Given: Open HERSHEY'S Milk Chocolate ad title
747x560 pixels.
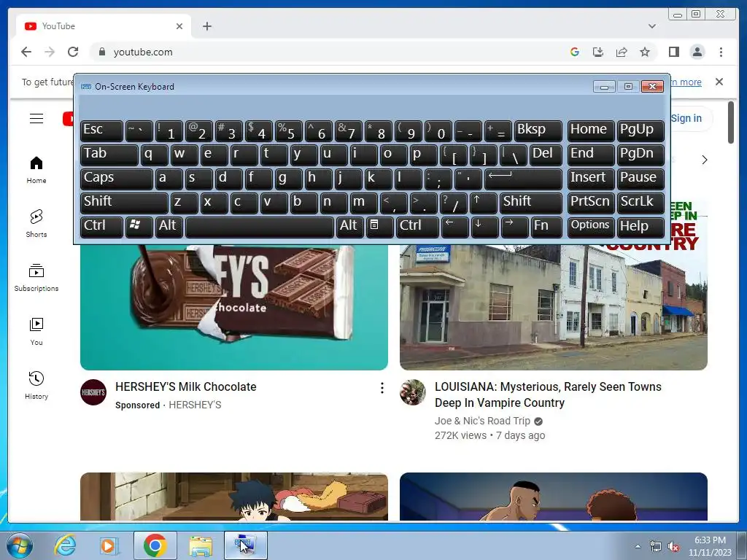Looking at the screenshot, I should (186, 386).
